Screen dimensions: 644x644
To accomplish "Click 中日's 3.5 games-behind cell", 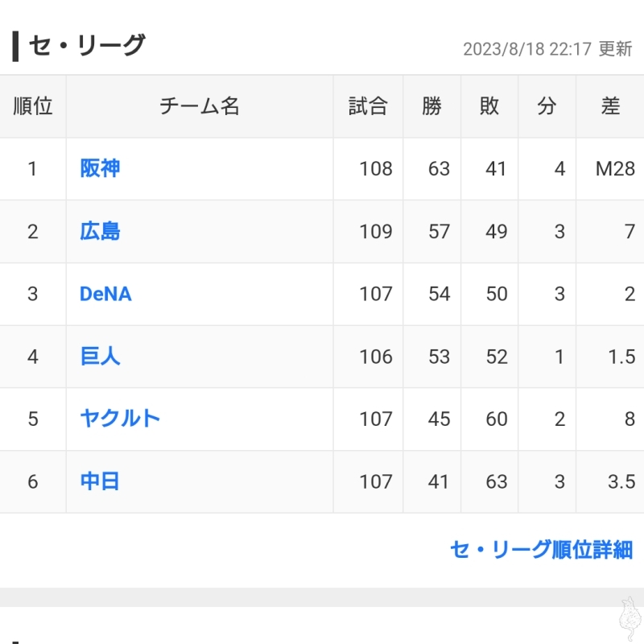I will click(x=621, y=481).
